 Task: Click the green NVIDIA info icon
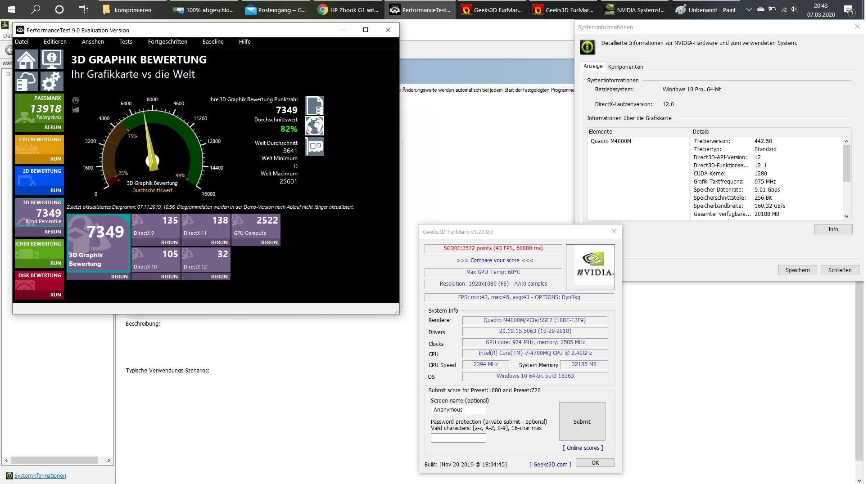tap(587, 47)
